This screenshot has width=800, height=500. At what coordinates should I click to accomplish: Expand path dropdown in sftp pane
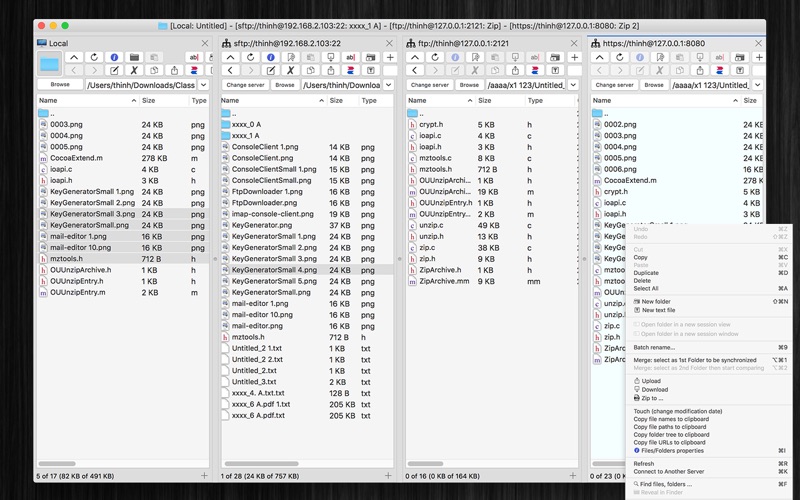coord(388,85)
